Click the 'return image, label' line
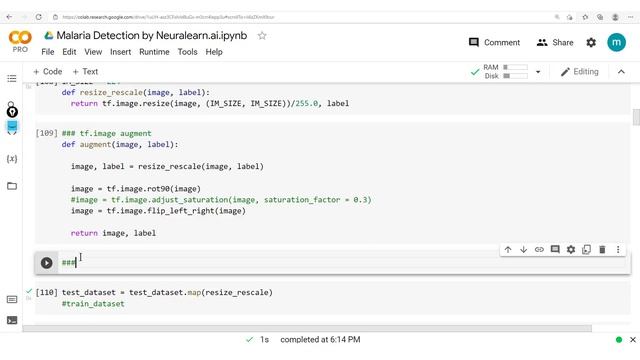The image size is (640, 360). [x=113, y=233]
